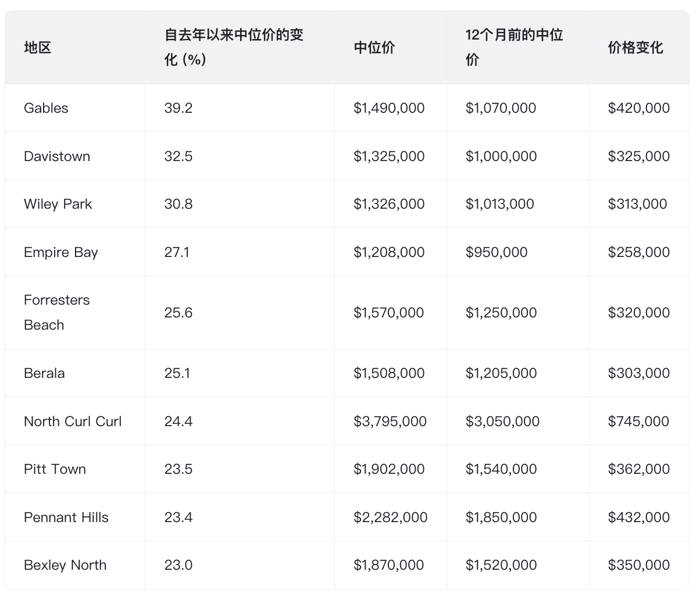Select the 39.2 percent change value
700x600 pixels.
(x=178, y=108)
